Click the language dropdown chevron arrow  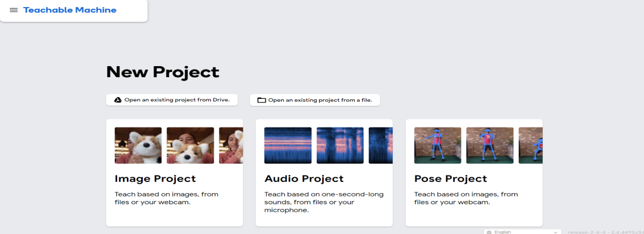point(556,232)
